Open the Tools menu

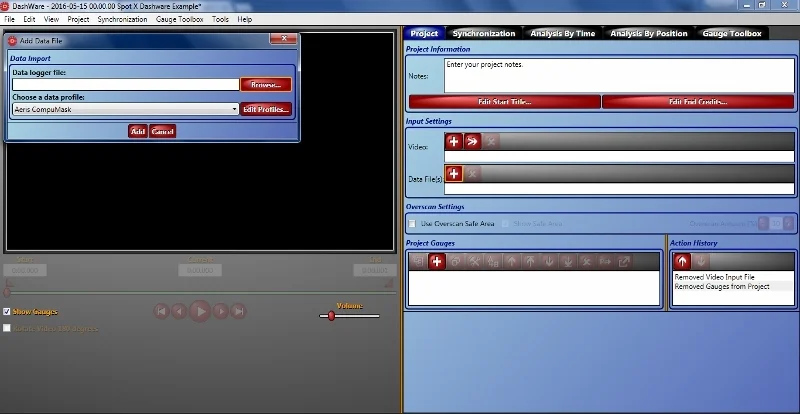[220, 19]
